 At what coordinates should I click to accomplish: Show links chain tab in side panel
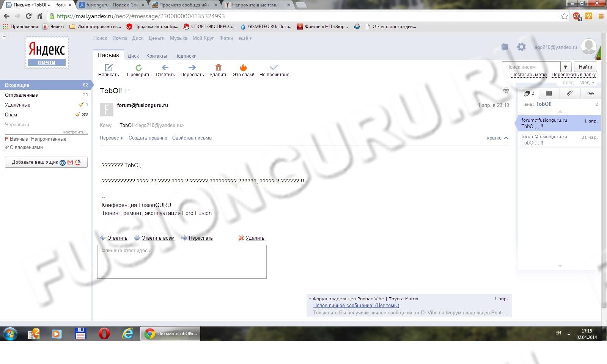click(x=591, y=93)
